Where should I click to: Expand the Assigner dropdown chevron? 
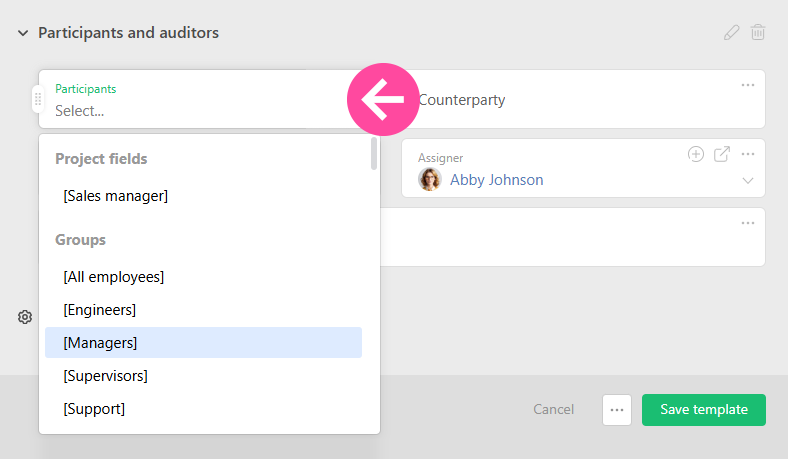click(x=748, y=181)
